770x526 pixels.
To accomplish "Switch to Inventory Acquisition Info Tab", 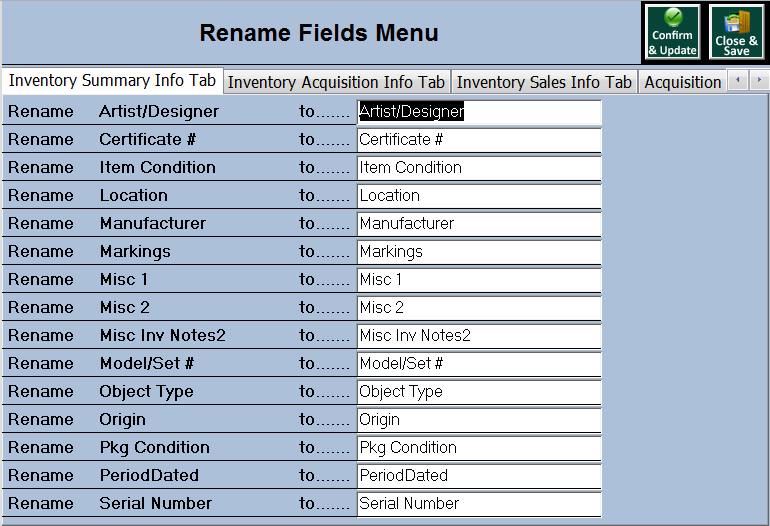I will [x=336, y=82].
